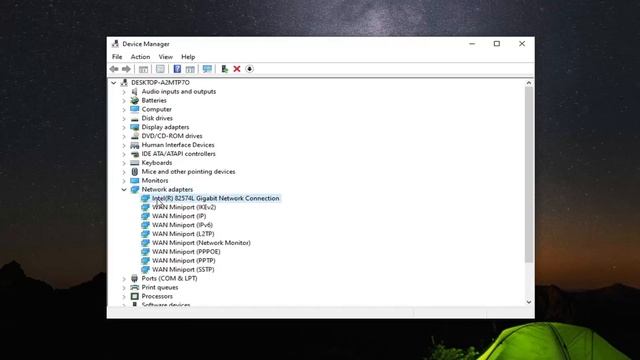Select WAN Miniport (Network Monitor)

coord(201,243)
